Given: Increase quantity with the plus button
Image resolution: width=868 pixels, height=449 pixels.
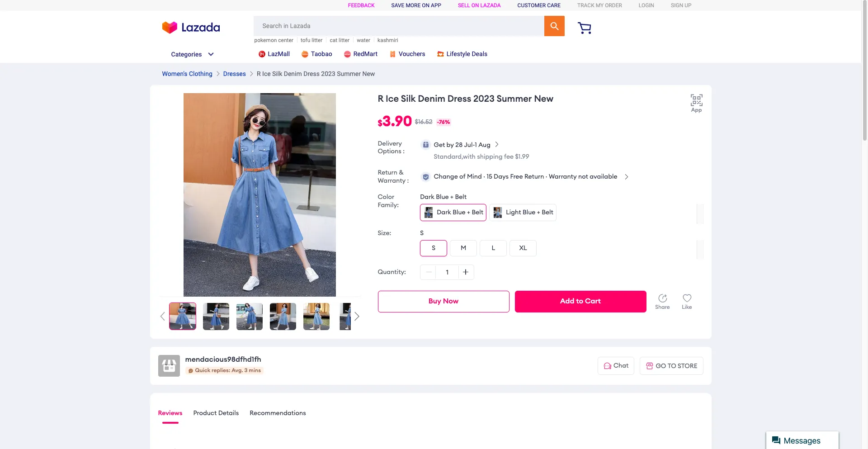Looking at the screenshot, I should pyautogui.click(x=466, y=272).
